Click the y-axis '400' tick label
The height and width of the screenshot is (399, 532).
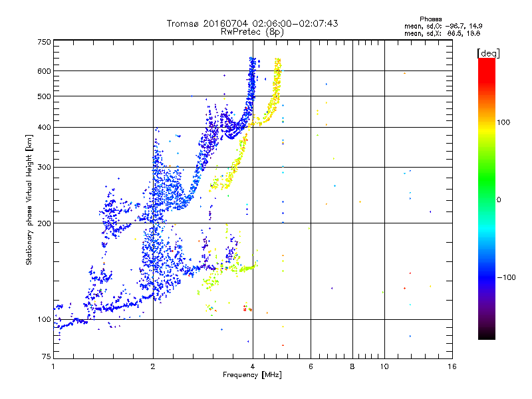click(45, 128)
